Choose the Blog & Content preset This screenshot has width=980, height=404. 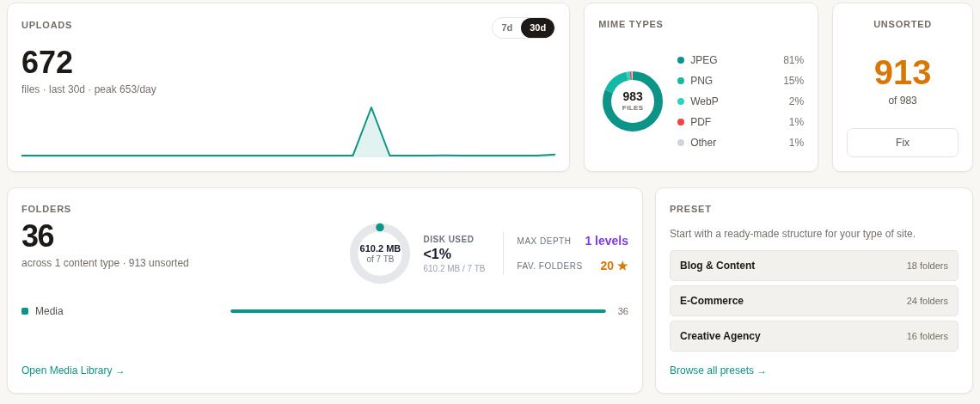(814, 266)
